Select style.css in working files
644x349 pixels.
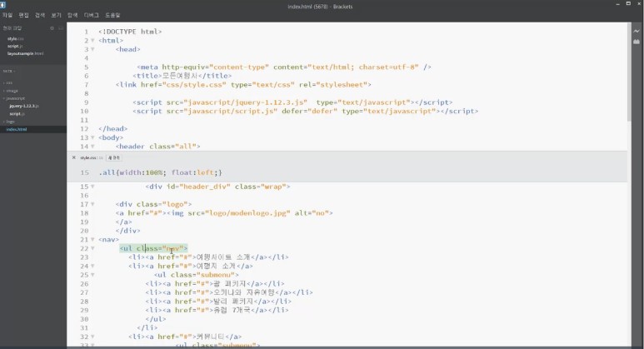[x=16, y=38]
